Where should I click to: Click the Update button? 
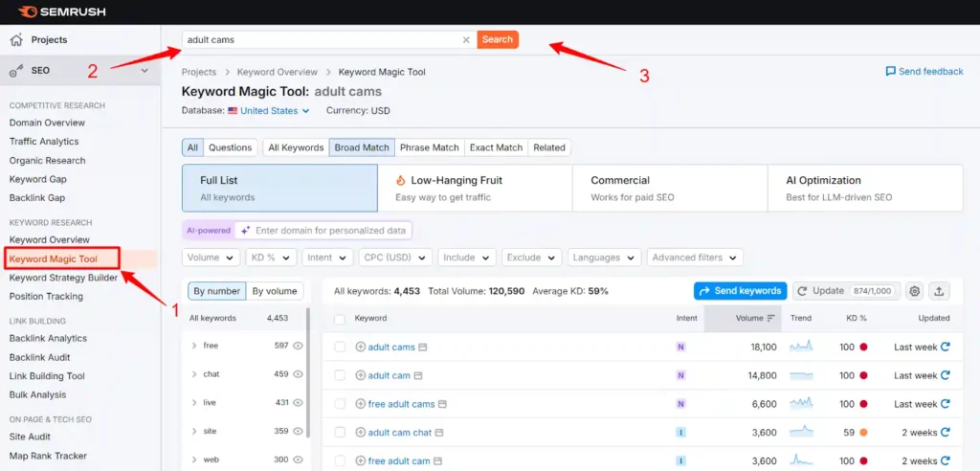click(x=846, y=291)
